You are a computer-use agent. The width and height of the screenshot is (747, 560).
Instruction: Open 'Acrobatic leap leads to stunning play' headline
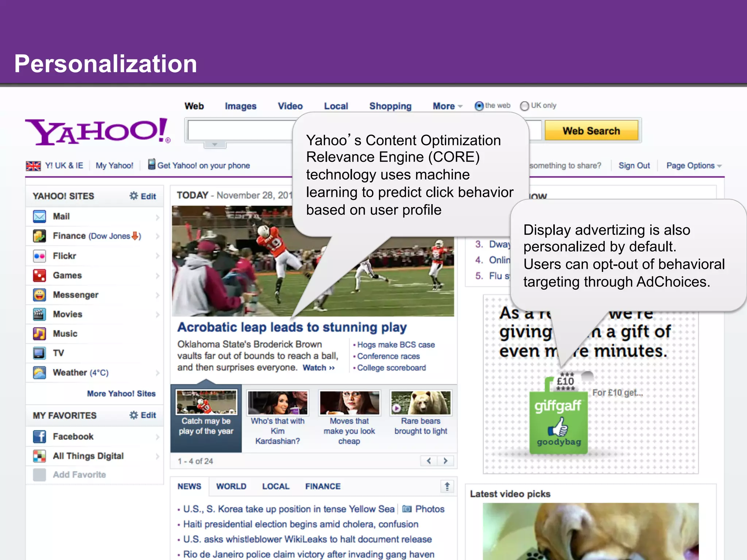[292, 327]
